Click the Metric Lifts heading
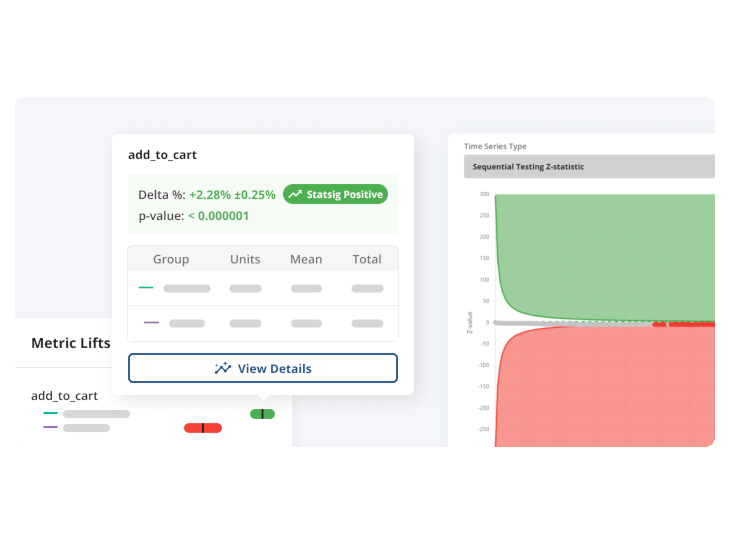The image size is (740, 555). [x=71, y=343]
